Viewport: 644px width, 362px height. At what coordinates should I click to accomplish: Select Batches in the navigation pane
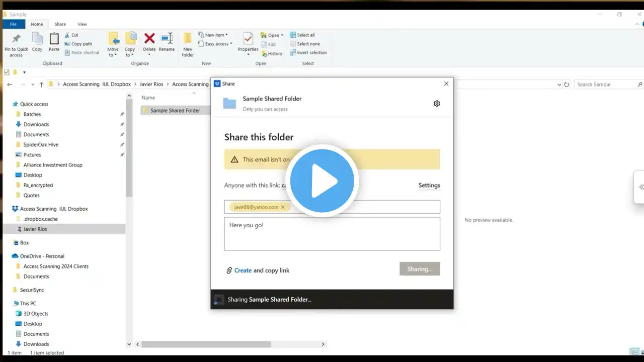click(x=32, y=114)
